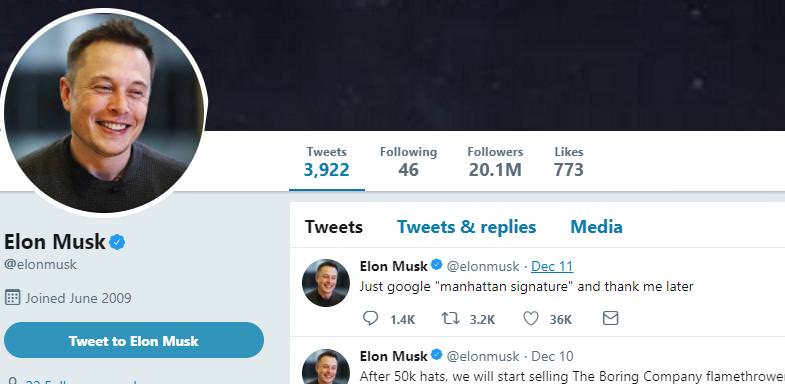The width and height of the screenshot is (785, 384).
Task: Click the calendar icon beside Joined June 2009
Action: (x=13, y=297)
